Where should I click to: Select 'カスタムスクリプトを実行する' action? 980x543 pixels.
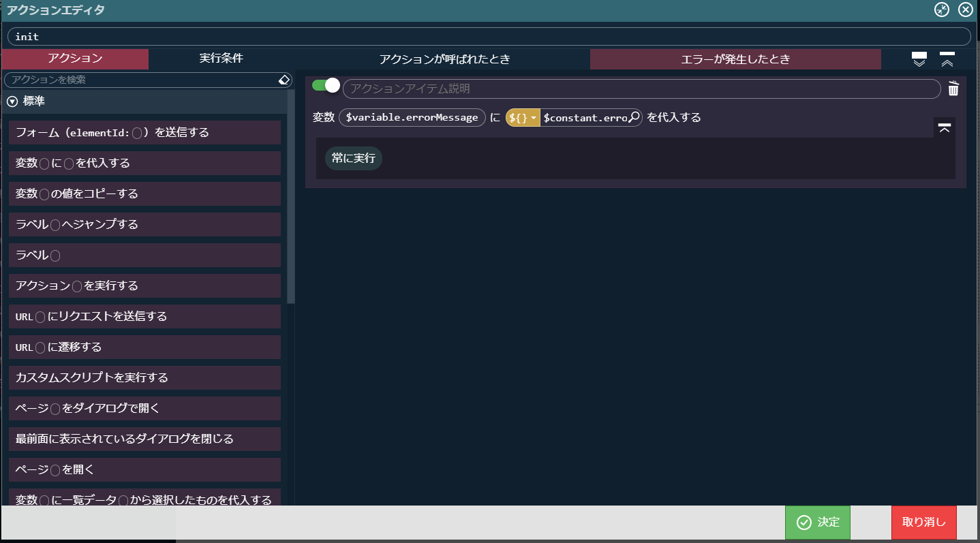(x=144, y=377)
